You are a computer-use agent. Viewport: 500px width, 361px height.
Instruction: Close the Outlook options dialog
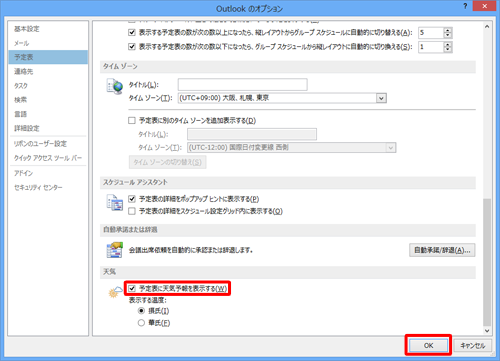click(484, 6)
